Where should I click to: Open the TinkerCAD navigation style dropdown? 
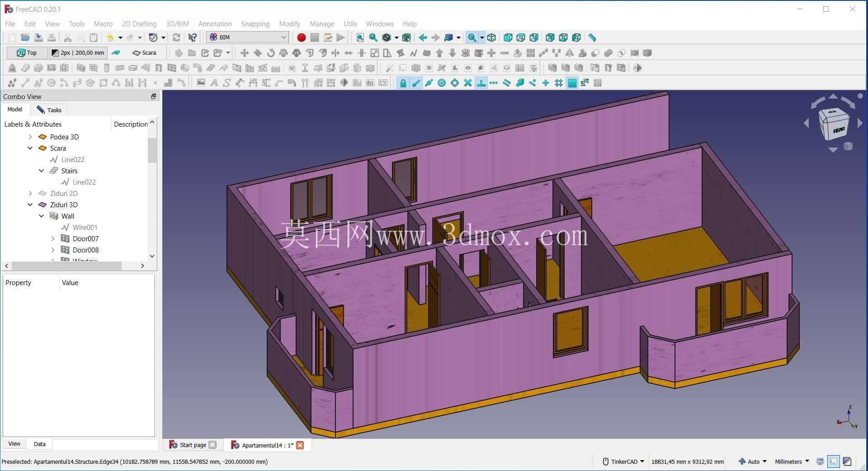pos(623,461)
